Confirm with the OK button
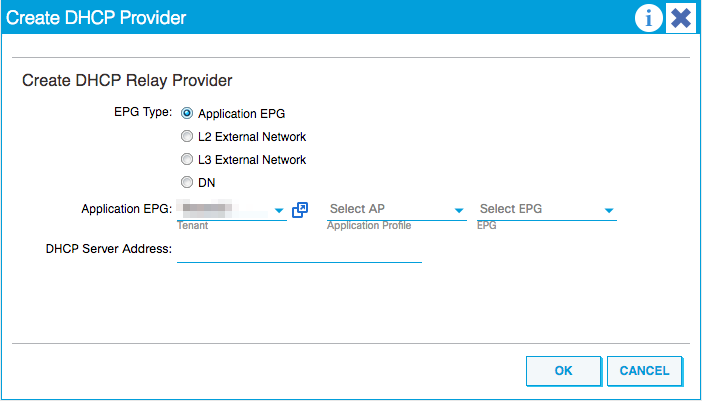702x401 pixels. coord(564,371)
